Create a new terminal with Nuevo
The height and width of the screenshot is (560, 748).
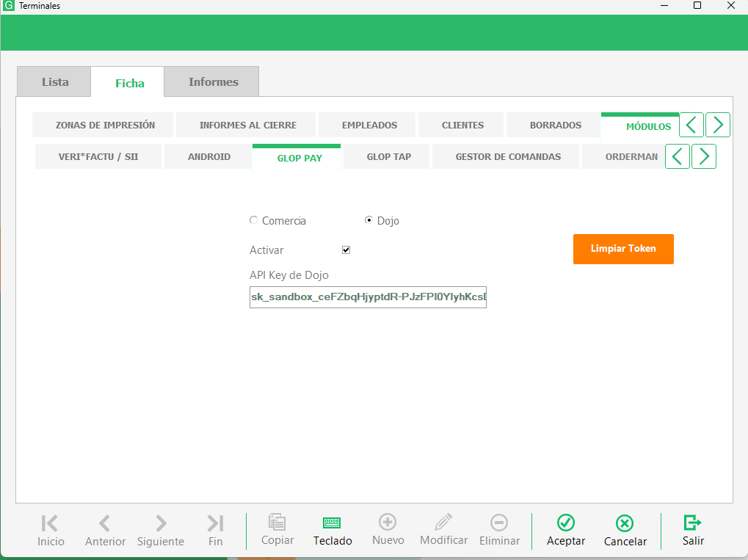tap(388, 531)
